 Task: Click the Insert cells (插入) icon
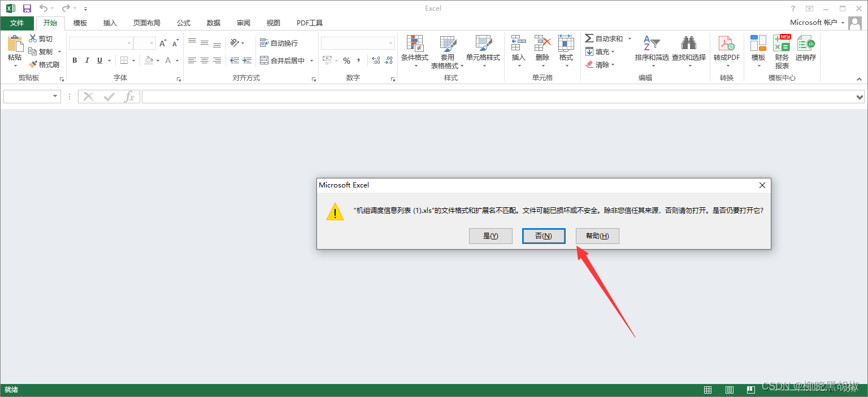[x=518, y=43]
